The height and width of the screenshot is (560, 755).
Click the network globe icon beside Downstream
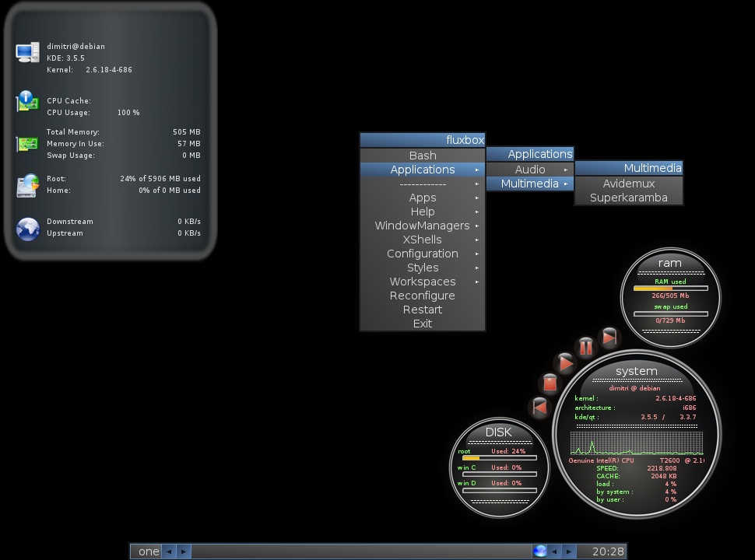coord(28,229)
